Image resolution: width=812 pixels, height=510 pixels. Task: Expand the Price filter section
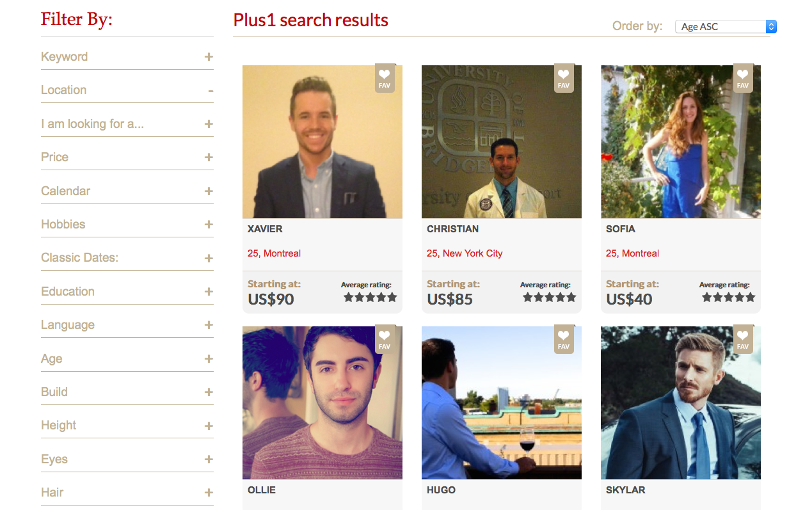209,157
